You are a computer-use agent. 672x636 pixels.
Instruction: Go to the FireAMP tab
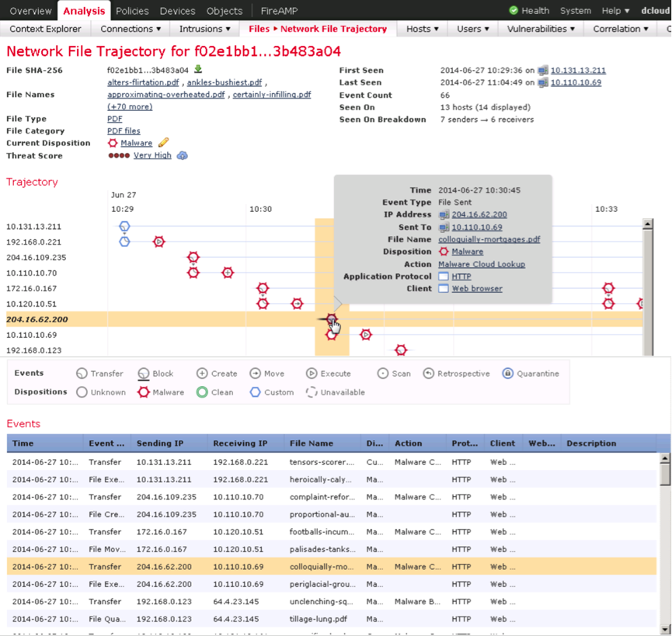click(279, 11)
